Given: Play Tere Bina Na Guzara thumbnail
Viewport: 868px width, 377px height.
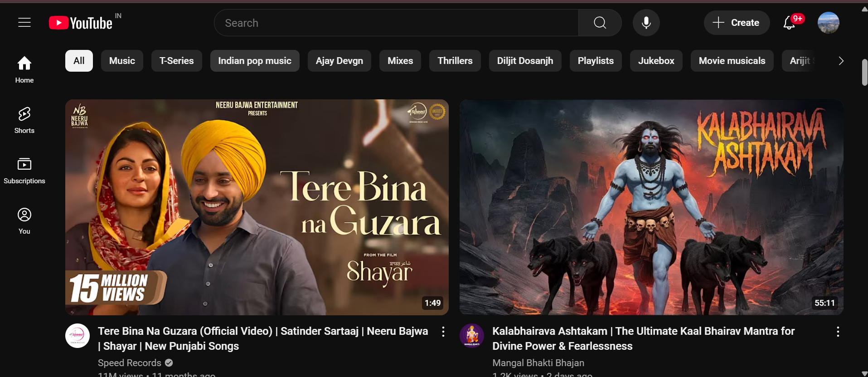Looking at the screenshot, I should pos(257,207).
